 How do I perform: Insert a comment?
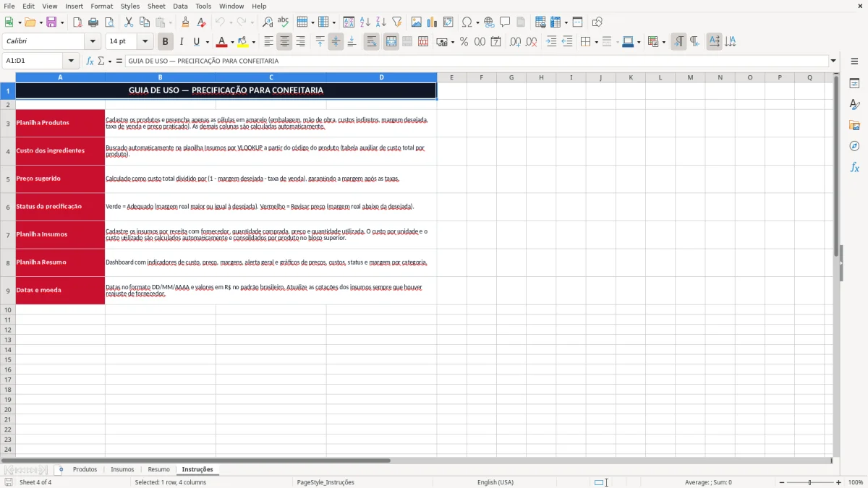(x=506, y=22)
